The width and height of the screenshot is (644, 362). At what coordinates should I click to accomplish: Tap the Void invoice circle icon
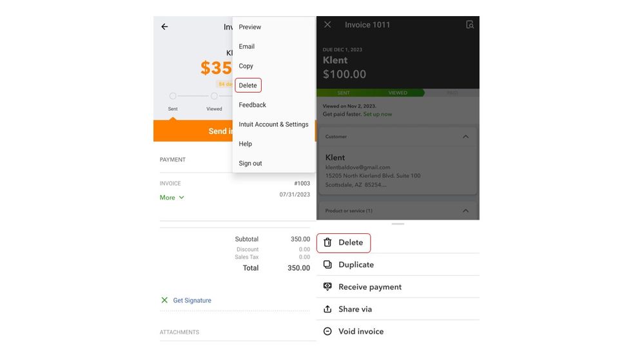tap(327, 332)
